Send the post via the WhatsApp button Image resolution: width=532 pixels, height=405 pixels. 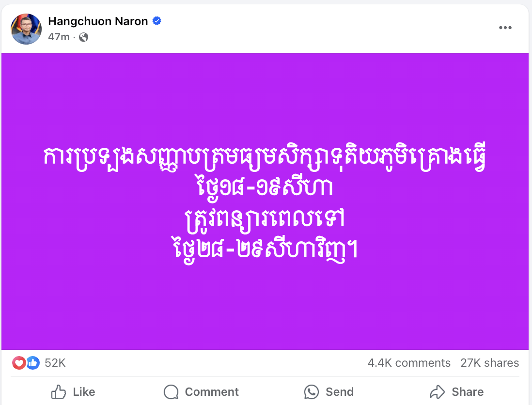click(x=329, y=391)
